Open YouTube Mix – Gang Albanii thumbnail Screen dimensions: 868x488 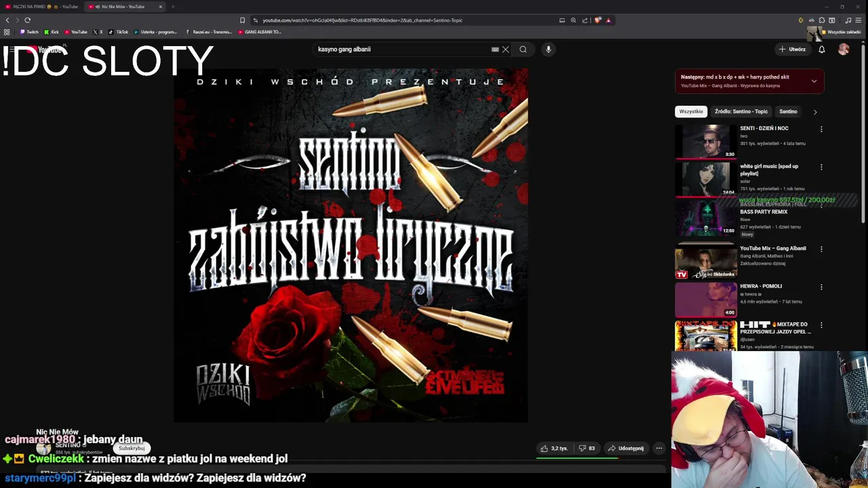point(705,262)
